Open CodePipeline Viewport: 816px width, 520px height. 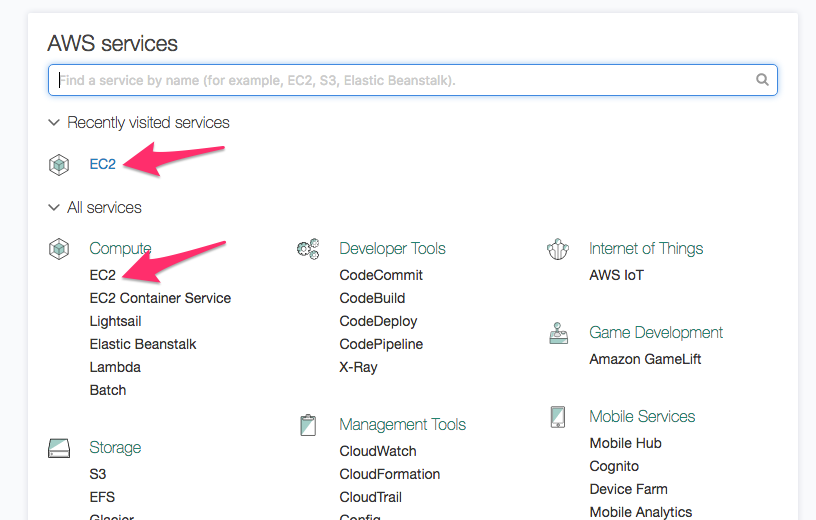click(381, 344)
